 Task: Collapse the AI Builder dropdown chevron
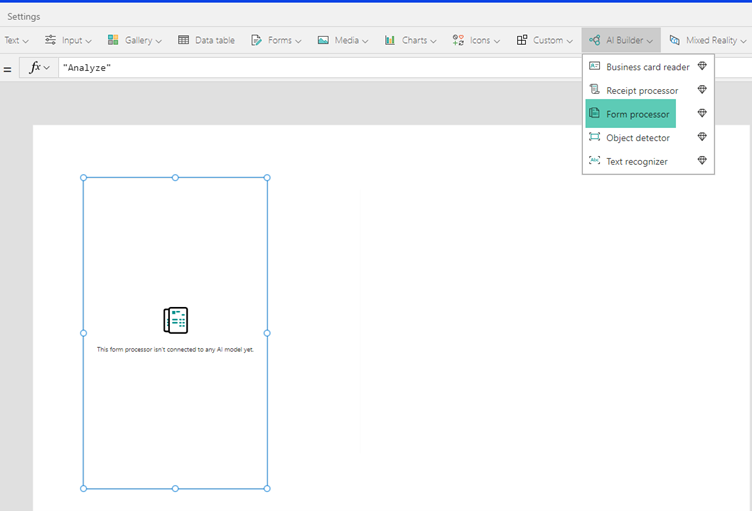click(x=649, y=41)
